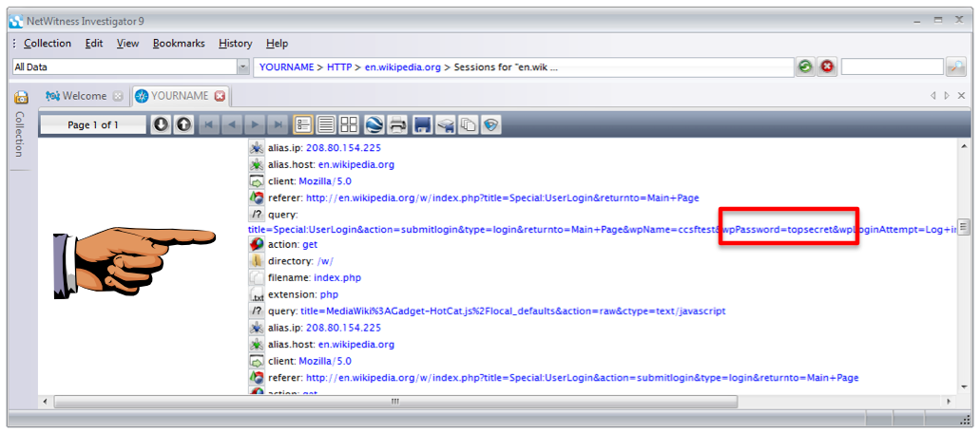Click the extension php link
Viewport: 980px width, 434px height.
(x=329, y=294)
